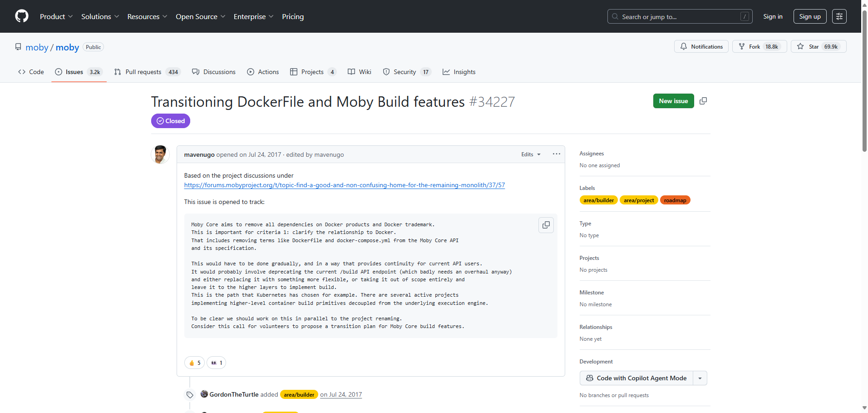Open the dropdown arrow beside Copilot Agent Mode
This screenshot has width=868, height=413.
[700, 378]
